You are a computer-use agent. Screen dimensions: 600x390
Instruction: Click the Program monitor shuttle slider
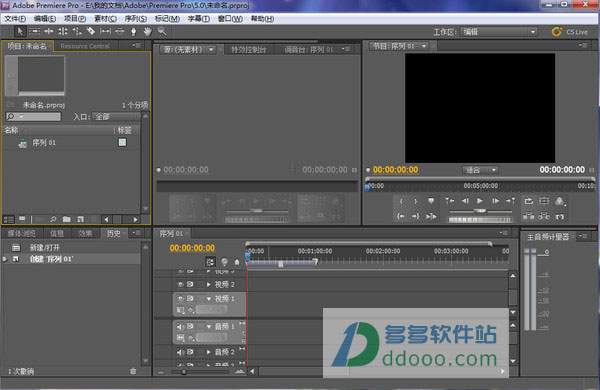tap(480, 211)
